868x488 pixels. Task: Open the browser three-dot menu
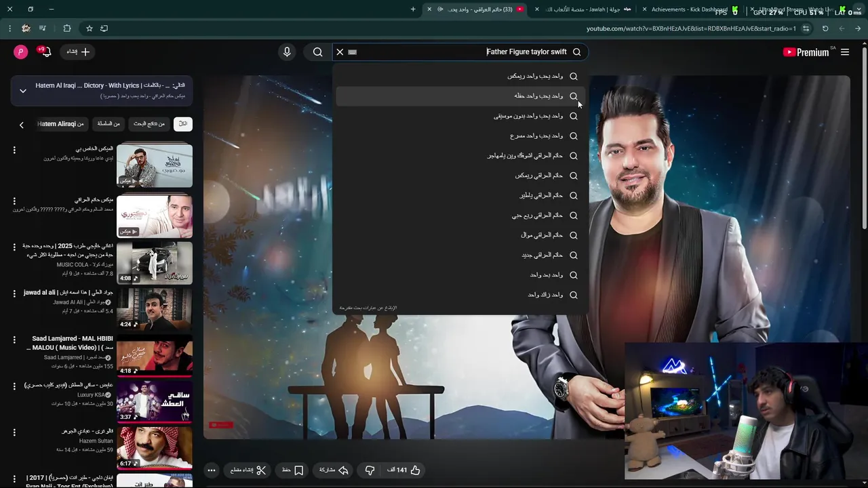(x=9, y=28)
